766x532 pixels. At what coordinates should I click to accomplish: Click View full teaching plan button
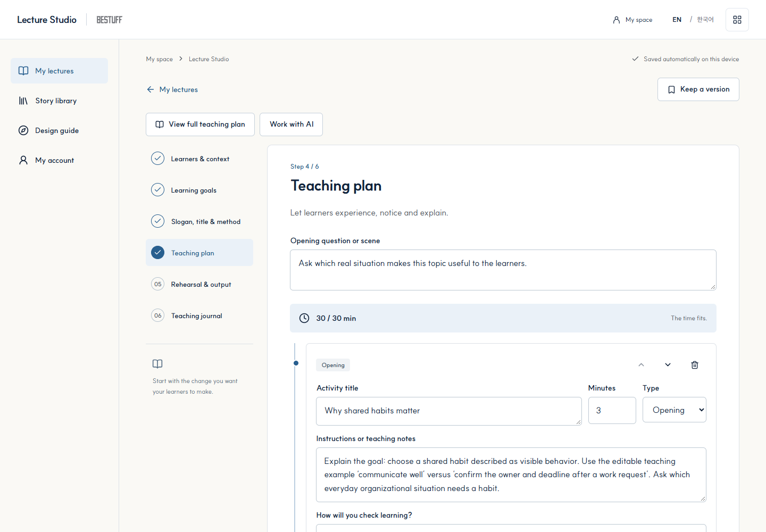(x=200, y=124)
